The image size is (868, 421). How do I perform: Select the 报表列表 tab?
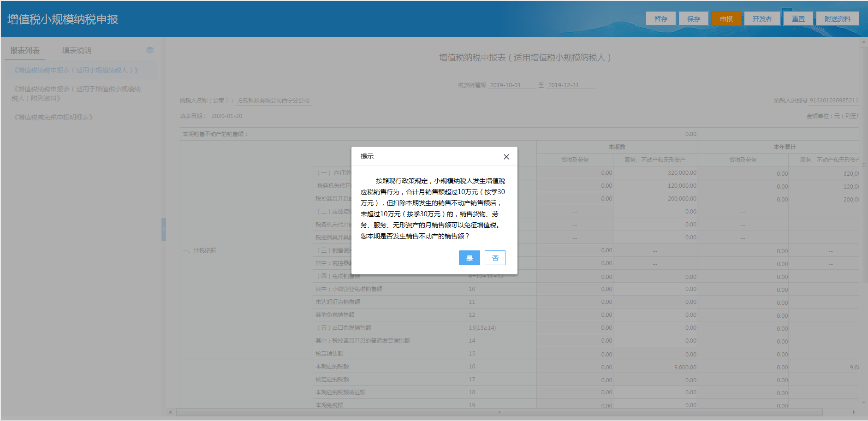[x=24, y=50]
